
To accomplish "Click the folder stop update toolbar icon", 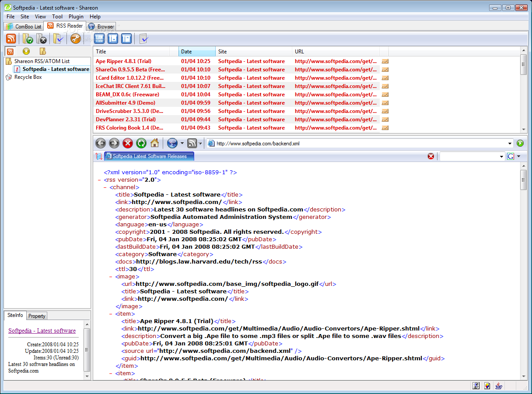I will 42,39.
